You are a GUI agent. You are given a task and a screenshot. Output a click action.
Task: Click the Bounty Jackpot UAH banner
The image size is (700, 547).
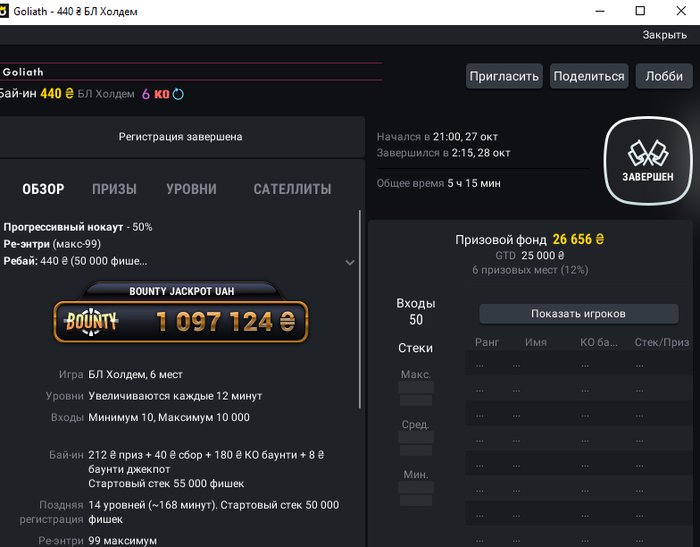click(x=181, y=313)
